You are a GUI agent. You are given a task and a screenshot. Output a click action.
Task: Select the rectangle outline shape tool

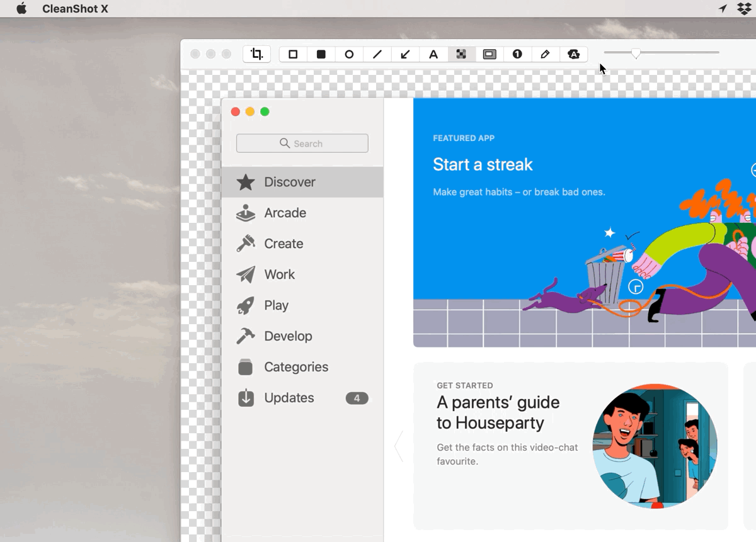point(292,54)
